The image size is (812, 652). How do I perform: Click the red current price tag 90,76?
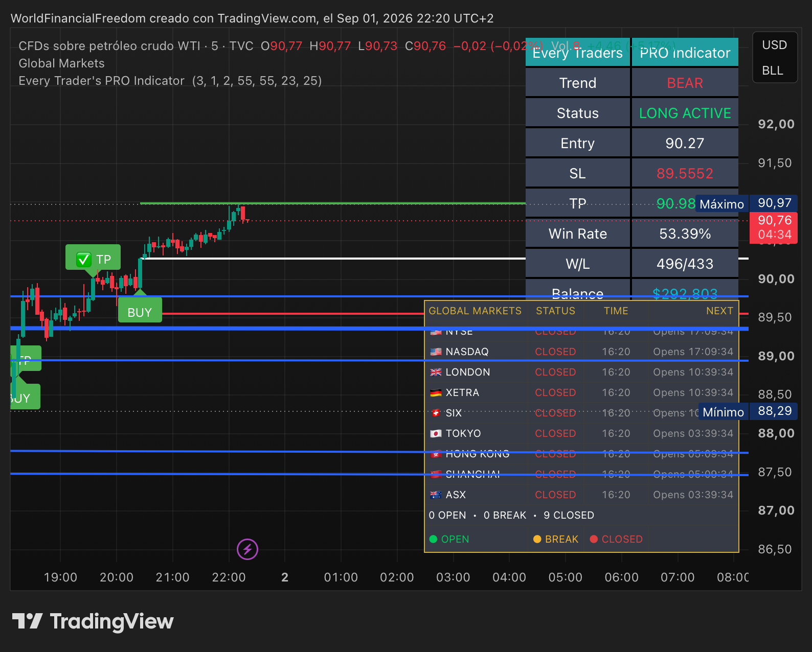coord(774,227)
